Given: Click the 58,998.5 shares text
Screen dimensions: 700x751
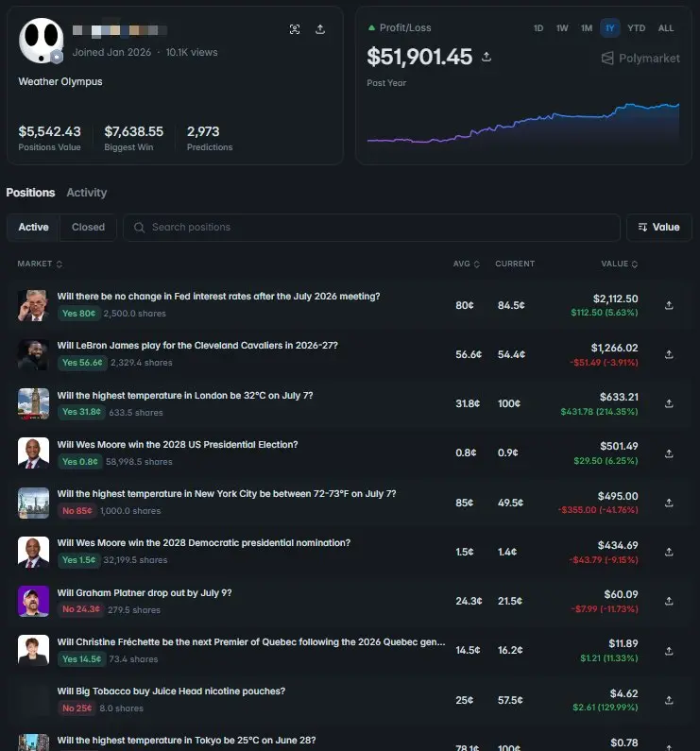Looking at the screenshot, I should pyautogui.click(x=139, y=462).
